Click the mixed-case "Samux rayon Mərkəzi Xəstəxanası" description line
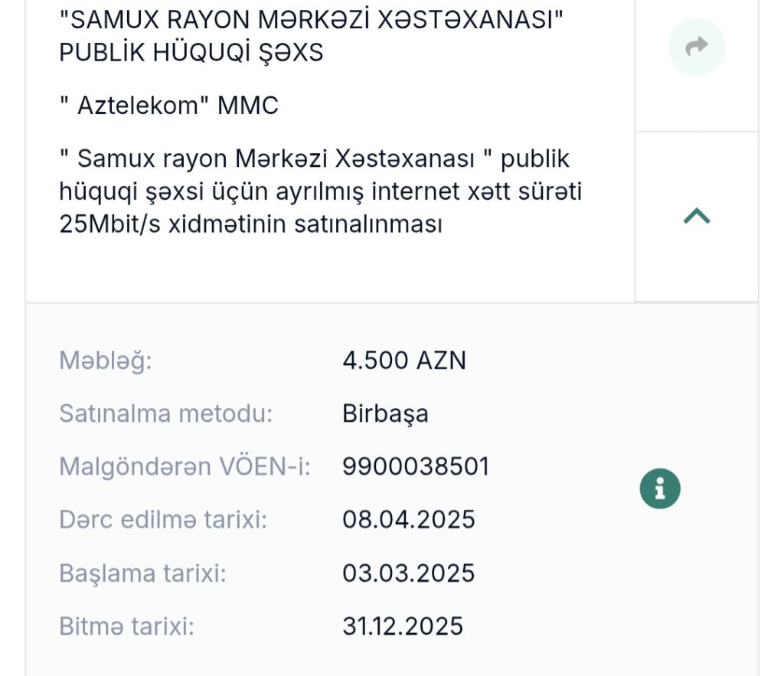The height and width of the screenshot is (676, 784). point(314,158)
